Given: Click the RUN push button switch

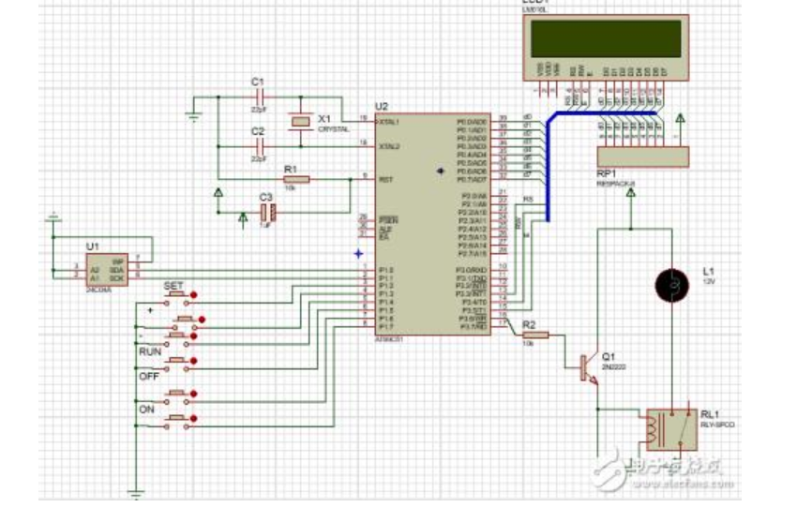Looking at the screenshot, I should click(177, 365).
